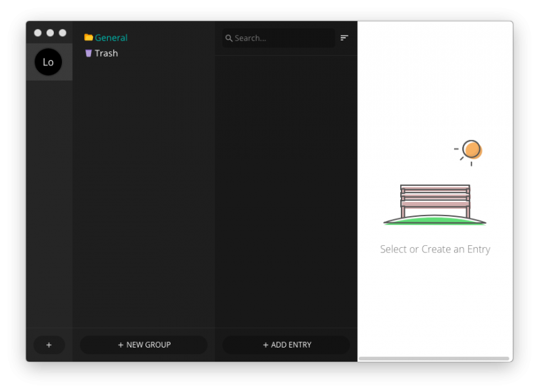539x392 pixels.
Task: Click the window zoom button
Action: [63, 32]
